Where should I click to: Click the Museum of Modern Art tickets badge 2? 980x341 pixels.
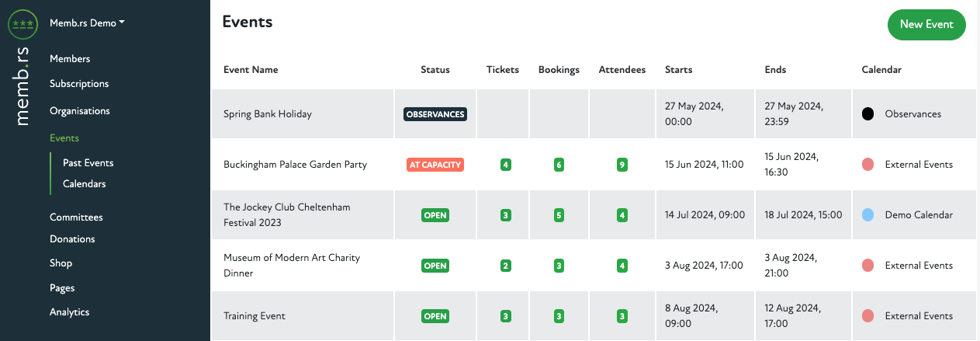pos(506,266)
